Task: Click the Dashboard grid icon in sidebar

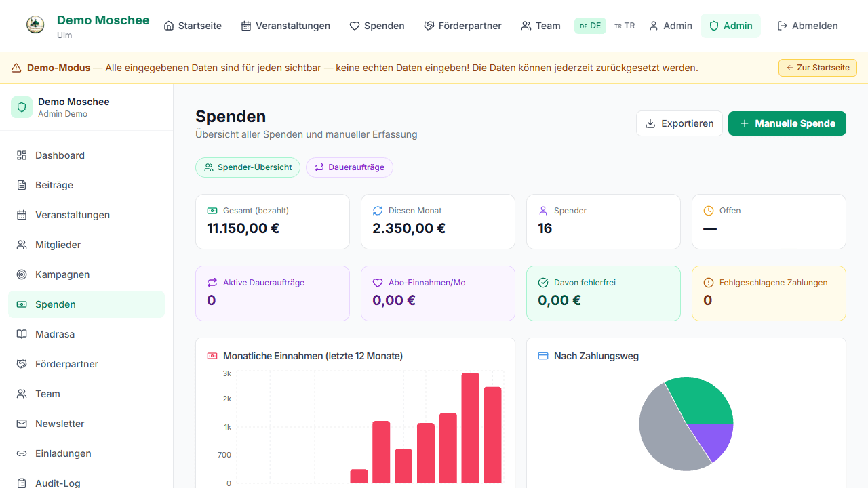Action: (x=22, y=155)
